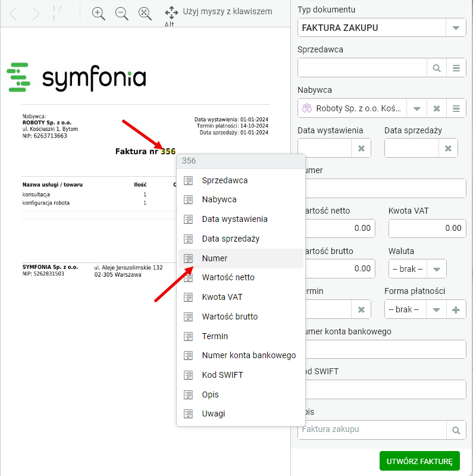This screenshot has height=476, width=473.
Task: Click the Numer input field
Action: point(386,189)
